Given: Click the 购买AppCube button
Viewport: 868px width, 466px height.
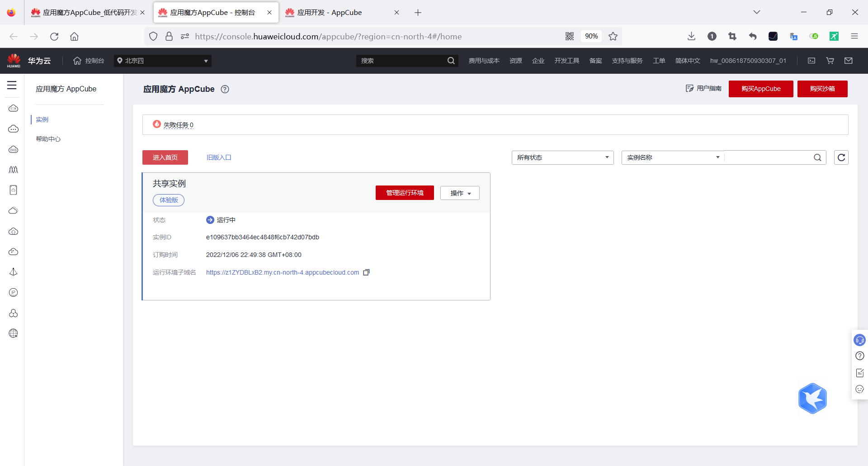Looking at the screenshot, I should [x=761, y=89].
